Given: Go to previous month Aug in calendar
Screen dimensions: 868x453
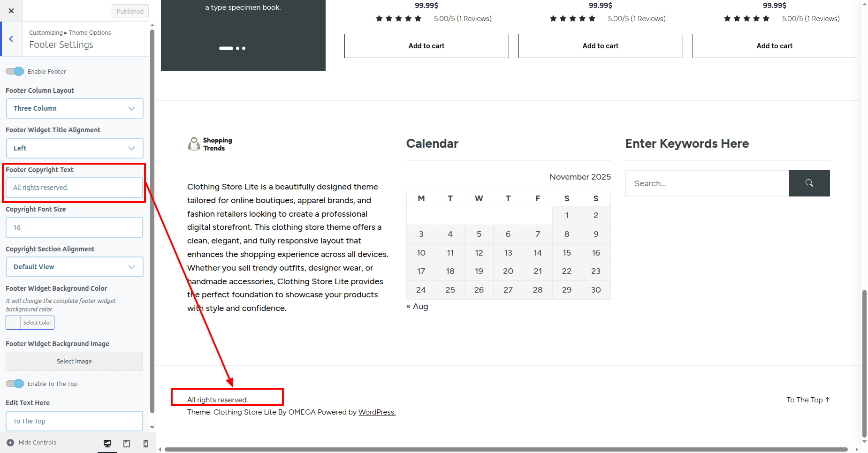Looking at the screenshot, I should (417, 306).
